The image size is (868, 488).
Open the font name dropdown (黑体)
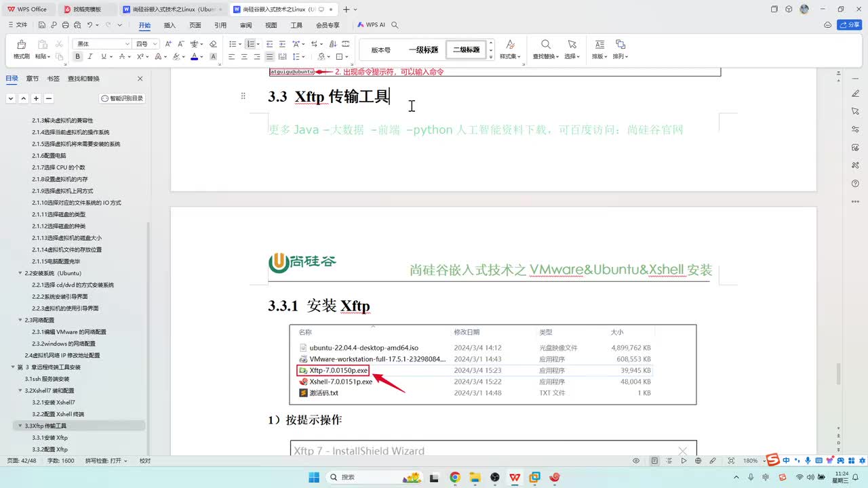(127, 43)
